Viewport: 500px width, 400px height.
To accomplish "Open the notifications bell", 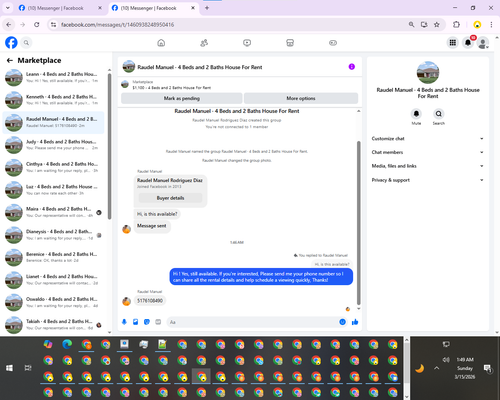I will (x=468, y=43).
